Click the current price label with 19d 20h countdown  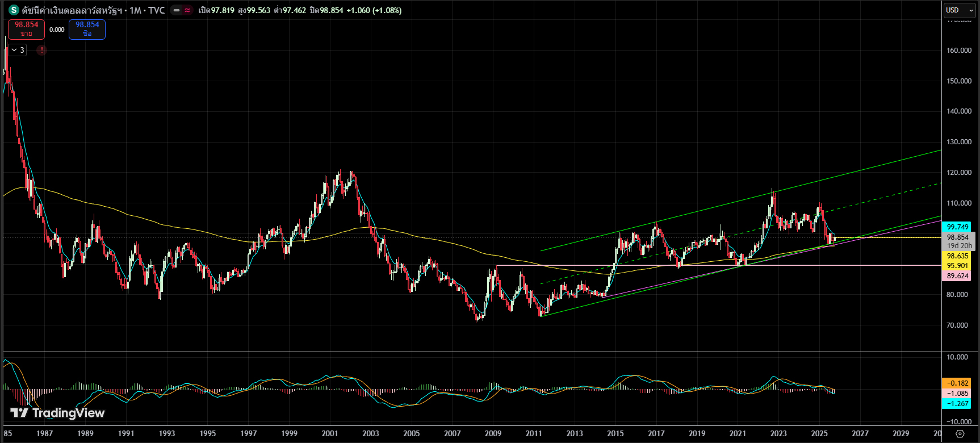[x=958, y=241]
